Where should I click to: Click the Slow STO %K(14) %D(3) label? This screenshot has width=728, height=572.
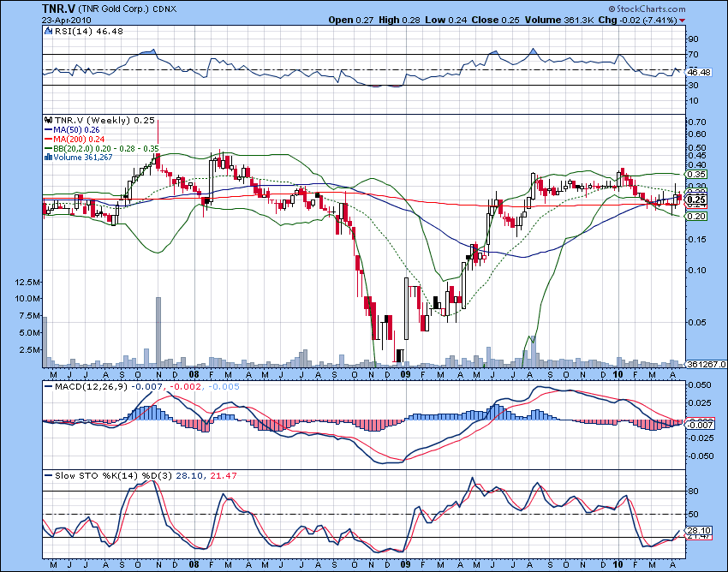click(113, 476)
